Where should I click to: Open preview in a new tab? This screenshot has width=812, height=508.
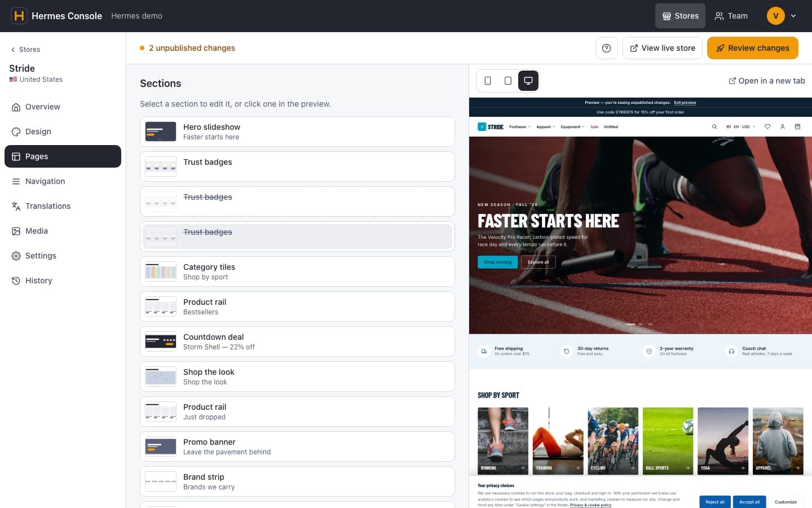click(x=767, y=81)
